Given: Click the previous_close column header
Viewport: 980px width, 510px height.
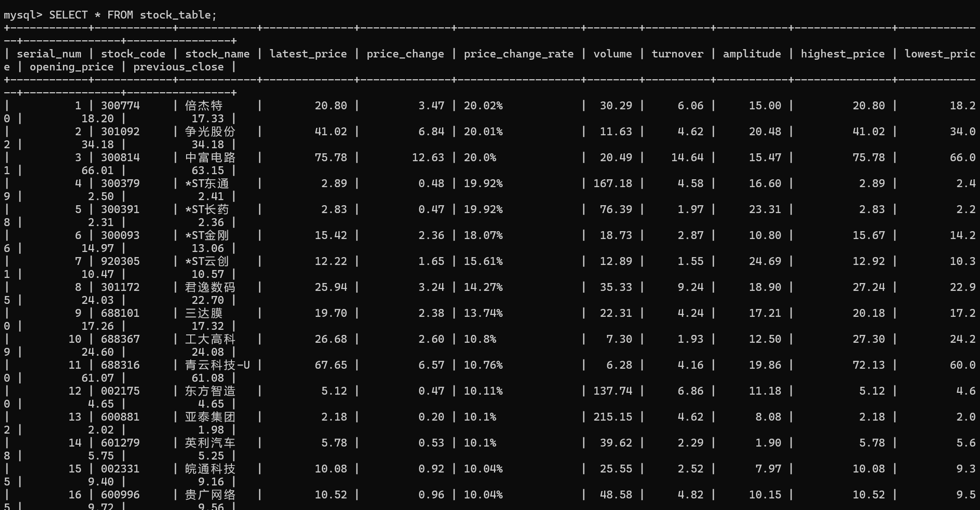Looking at the screenshot, I should point(178,67).
